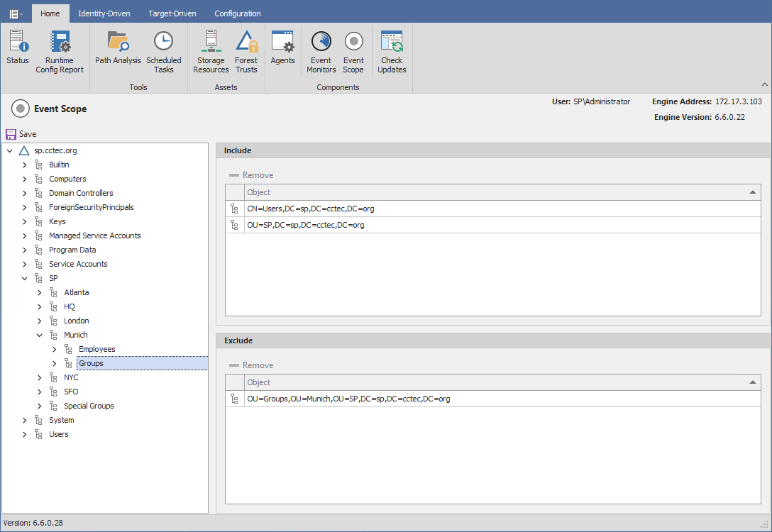Switch to the Configuration tab

(237, 13)
